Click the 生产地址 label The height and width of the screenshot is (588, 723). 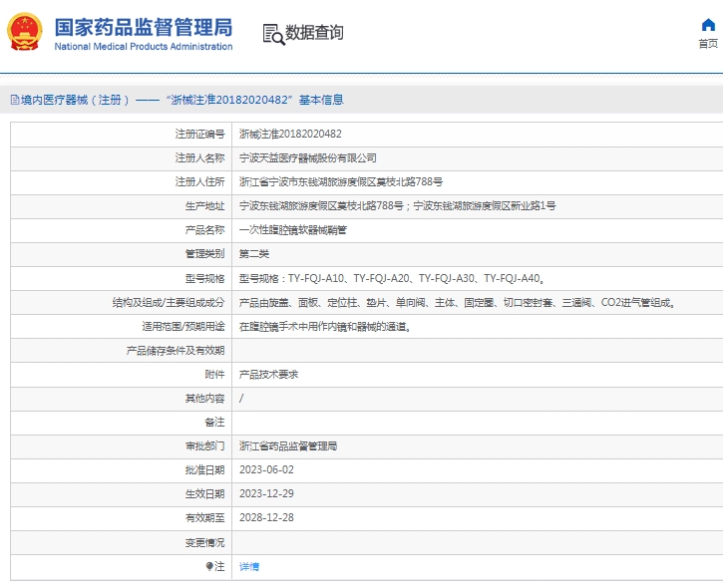click(205, 206)
